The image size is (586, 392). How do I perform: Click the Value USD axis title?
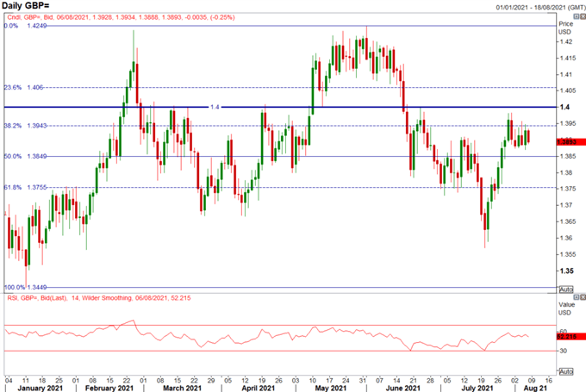pos(566,308)
